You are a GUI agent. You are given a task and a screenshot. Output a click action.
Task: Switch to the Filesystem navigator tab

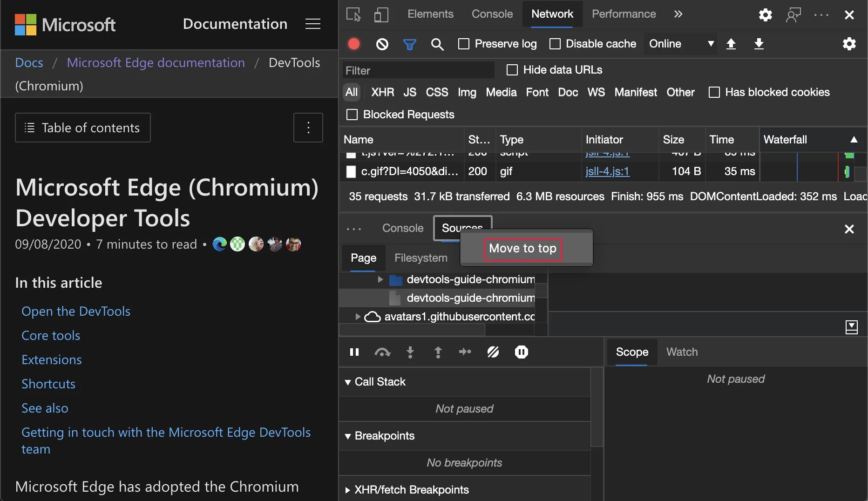(420, 258)
